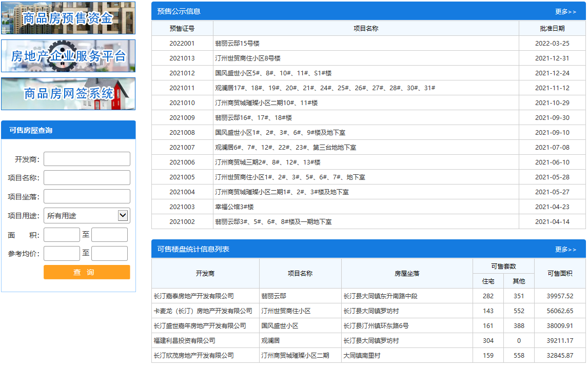Select presale permit row 2021011 观澜居
The height and width of the screenshot is (369, 588).
[325, 88]
